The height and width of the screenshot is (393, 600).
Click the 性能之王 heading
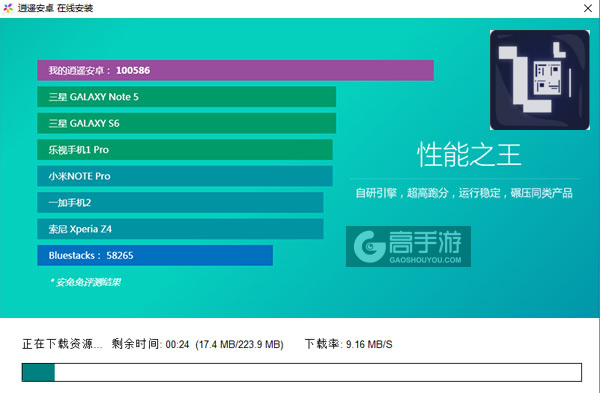469,155
